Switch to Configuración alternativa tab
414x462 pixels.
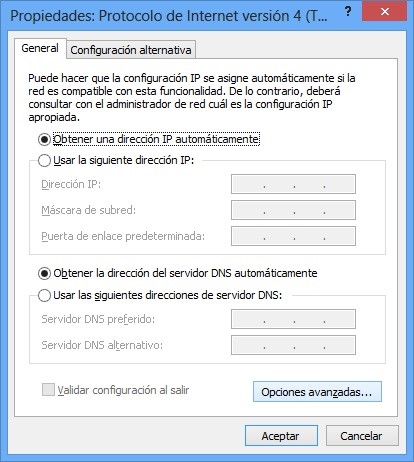click(131, 50)
